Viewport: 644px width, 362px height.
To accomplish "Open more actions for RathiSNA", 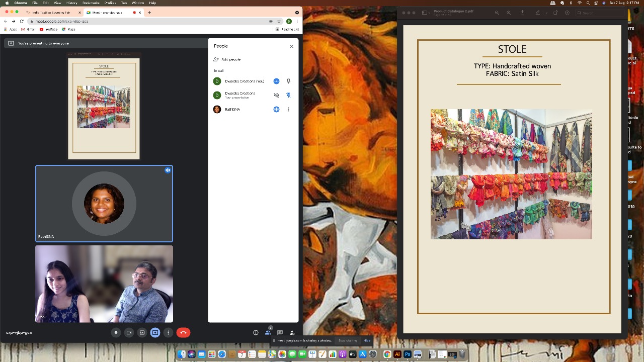I will (x=288, y=109).
